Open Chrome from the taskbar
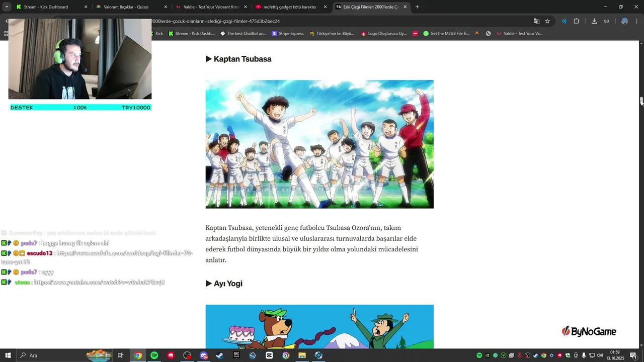Screen dimensions: 644x362 (x=138, y=355)
